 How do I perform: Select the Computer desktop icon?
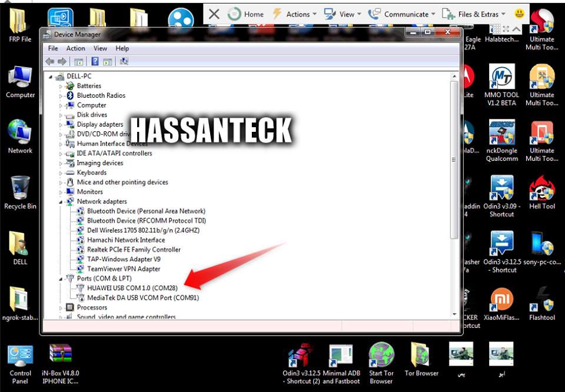(x=20, y=82)
